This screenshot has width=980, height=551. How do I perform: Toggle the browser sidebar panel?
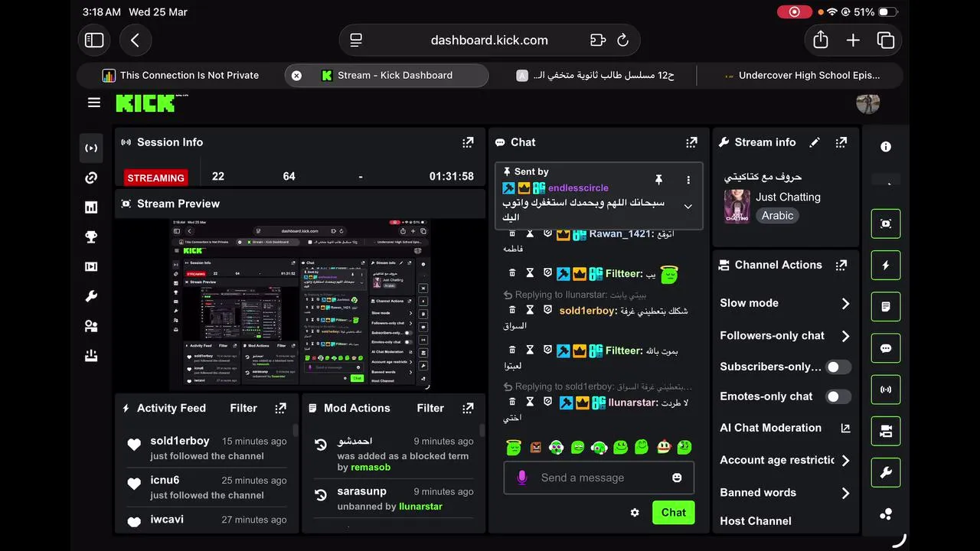(94, 40)
